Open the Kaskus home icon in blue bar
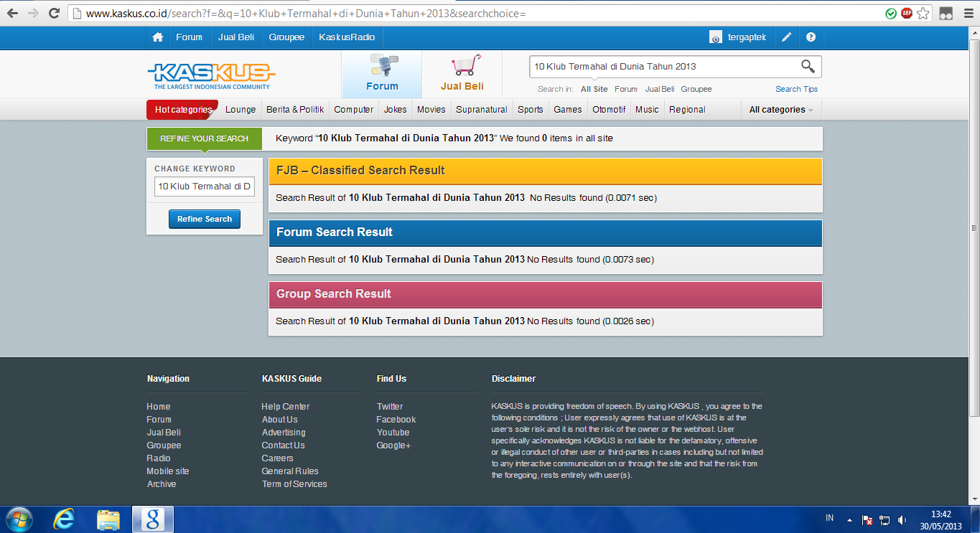Image resolution: width=980 pixels, height=533 pixels. point(158,37)
